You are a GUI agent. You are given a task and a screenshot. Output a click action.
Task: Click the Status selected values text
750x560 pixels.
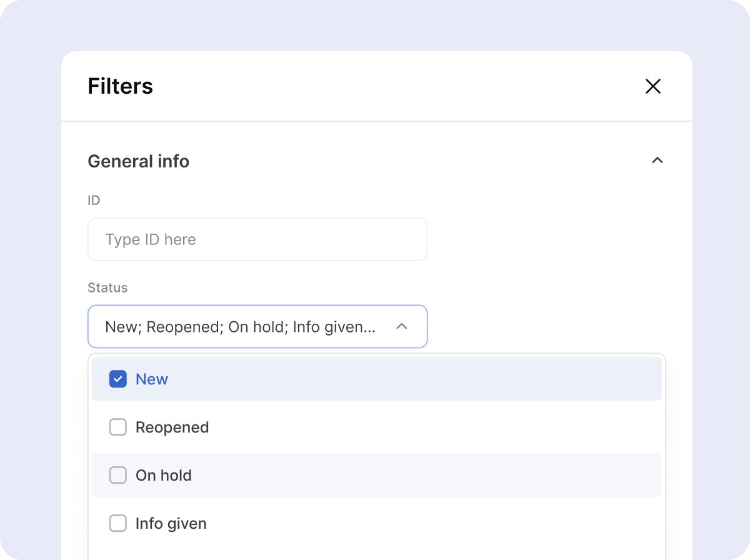[241, 327]
